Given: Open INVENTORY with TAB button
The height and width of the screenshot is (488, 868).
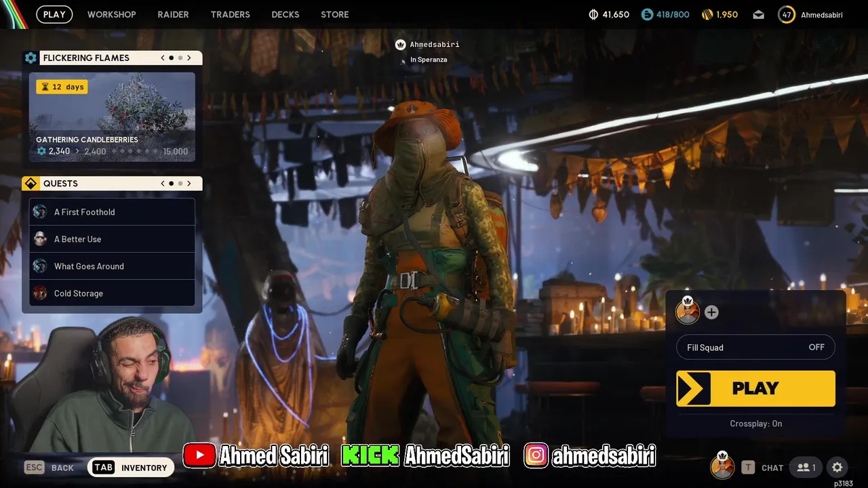Looking at the screenshot, I should pos(131,468).
